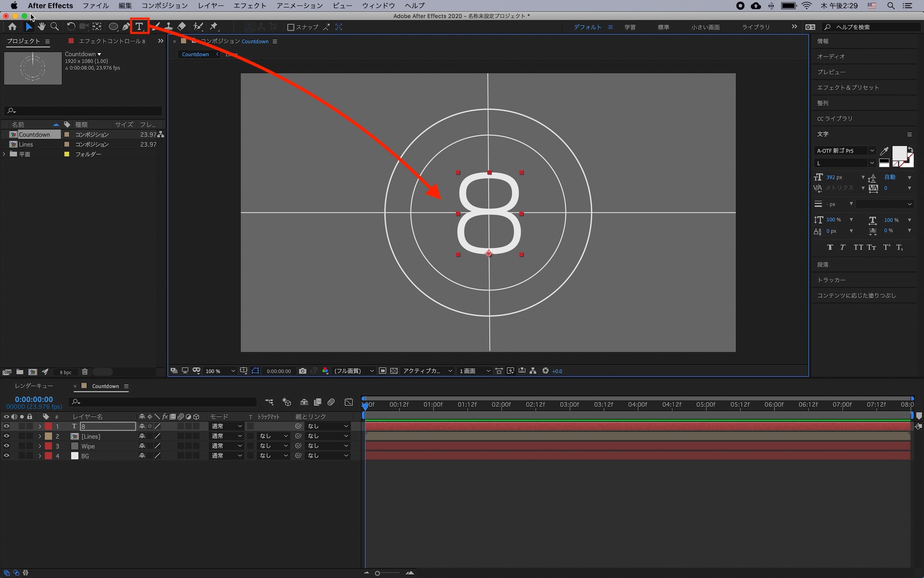Expand the Lines layer properties
Image resolution: width=924 pixels, height=578 pixels.
[40, 437]
